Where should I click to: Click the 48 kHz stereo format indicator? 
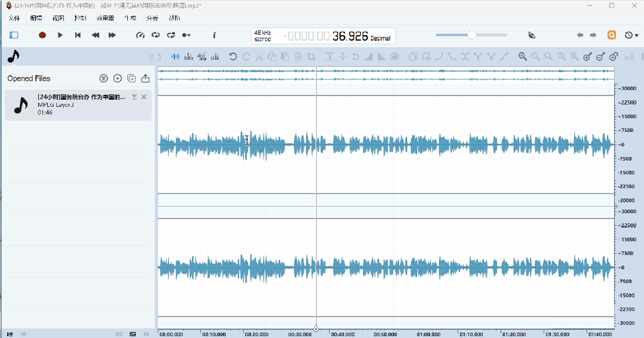point(262,36)
